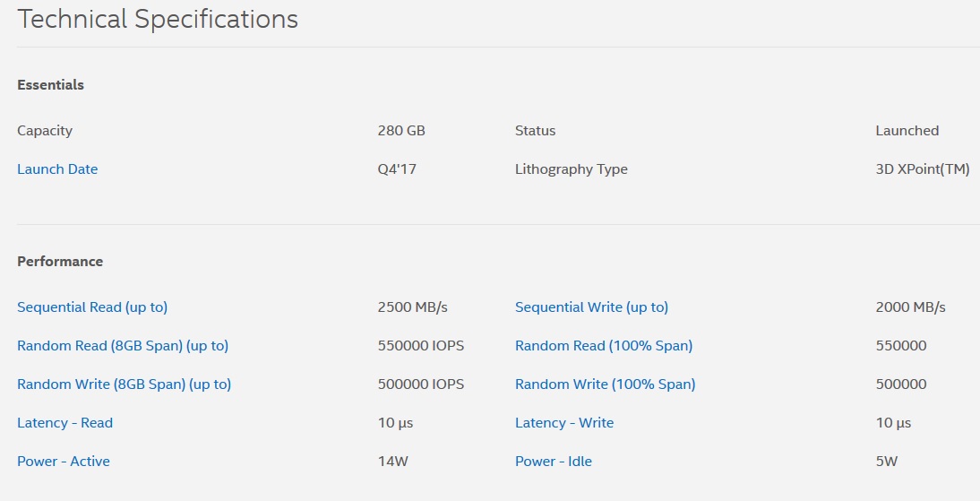Select the Performance section heading
The height and width of the screenshot is (501, 980).
pos(60,262)
